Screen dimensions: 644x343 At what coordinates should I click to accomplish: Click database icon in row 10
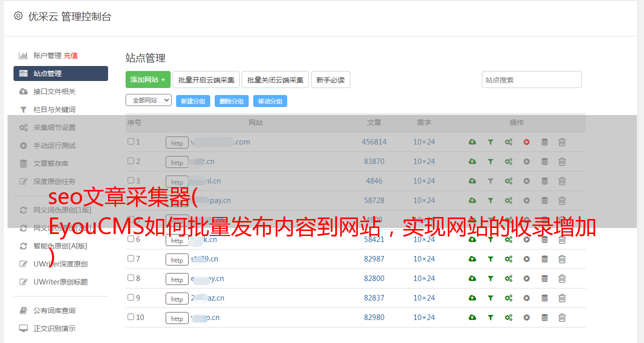click(544, 317)
